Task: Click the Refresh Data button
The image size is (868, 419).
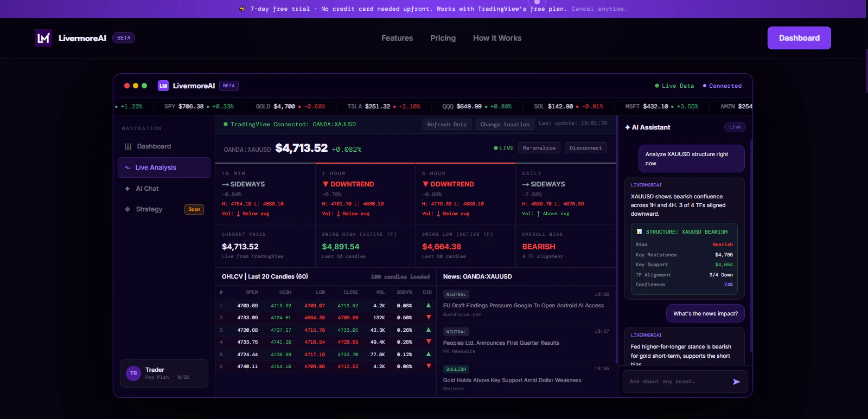Action: [446, 125]
